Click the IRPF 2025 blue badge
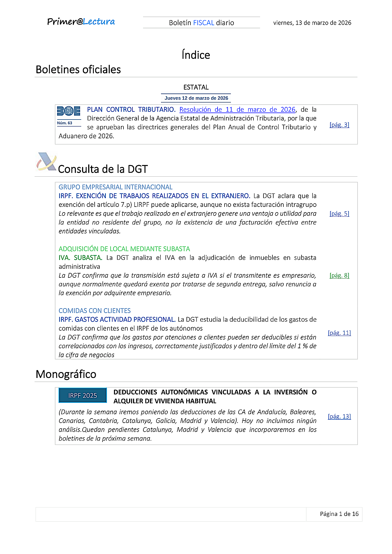Screen dimensions: 392x554 pyautogui.click(x=83, y=395)
